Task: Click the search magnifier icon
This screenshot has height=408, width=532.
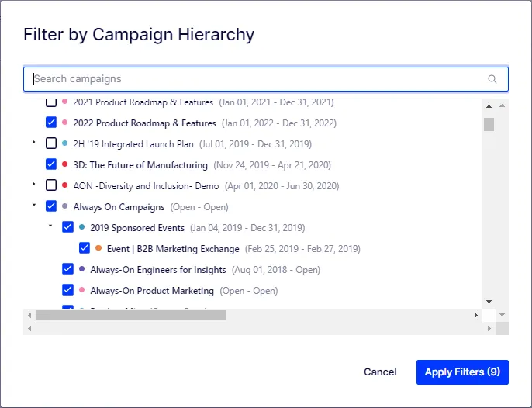Action: [492, 79]
